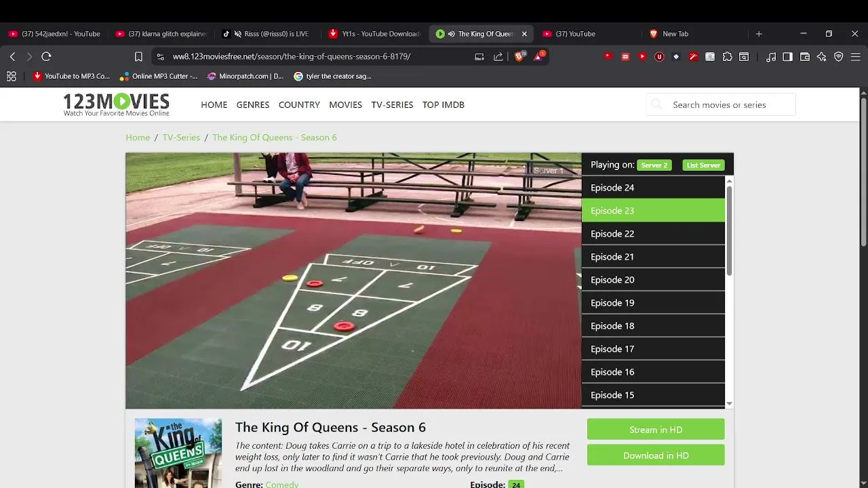Select Episode 22 in episode list
This screenshot has width=868, height=488.
point(653,234)
